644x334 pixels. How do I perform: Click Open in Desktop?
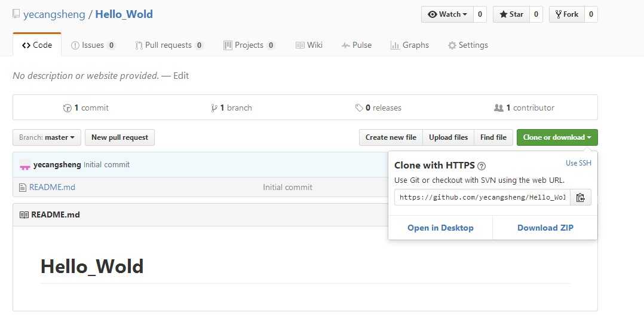440,228
